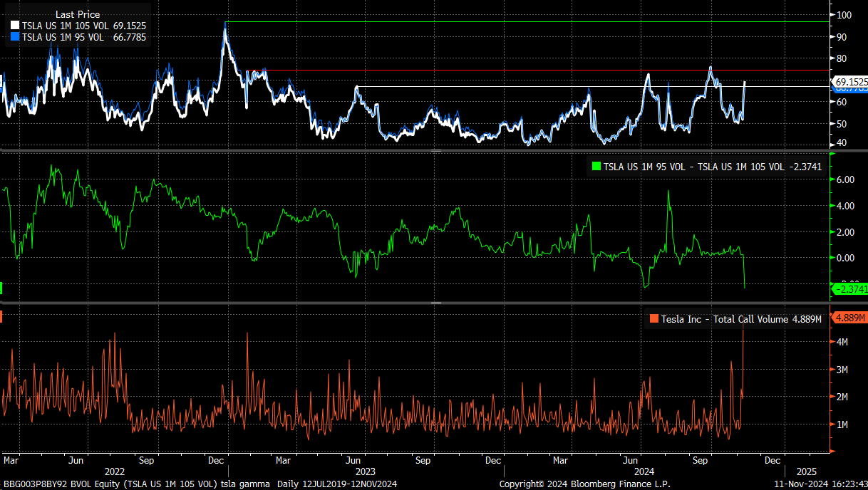Click the '100' label on the price axis
Image resolution: width=868 pixels, height=490 pixels.
point(845,15)
